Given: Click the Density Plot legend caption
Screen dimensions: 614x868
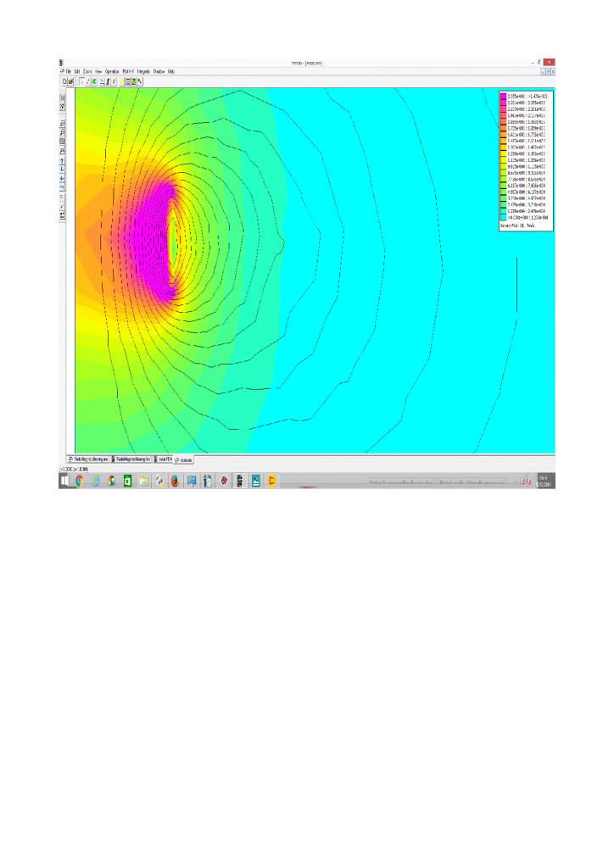Looking at the screenshot, I should 517,225.
